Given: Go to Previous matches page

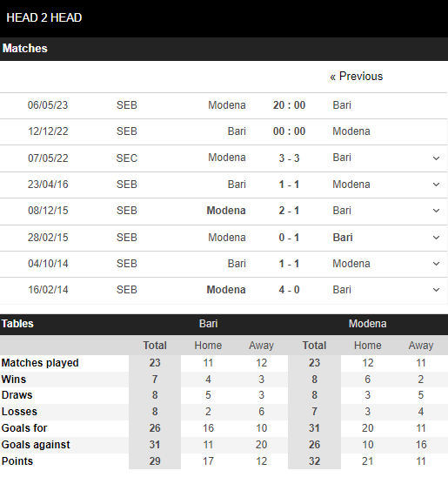Looking at the screenshot, I should [357, 77].
